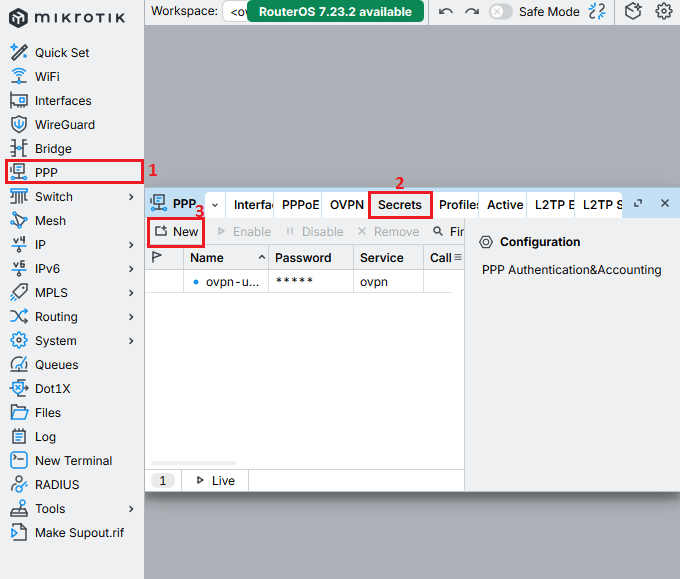Image resolution: width=680 pixels, height=579 pixels.
Task: Run Make Supout.rif
Action: [x=79, y=533]
